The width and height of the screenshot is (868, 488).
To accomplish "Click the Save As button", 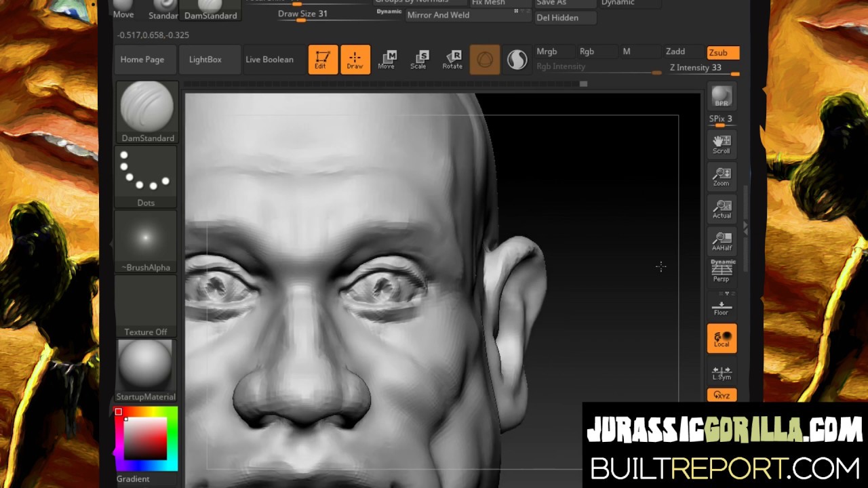I will coord(564,3).
